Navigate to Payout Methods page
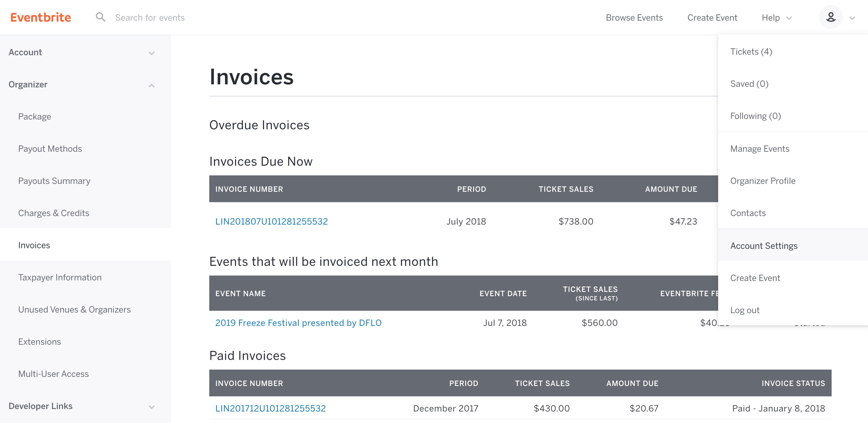The height and width of the screenshot is (423, 868). coord(50,149)
